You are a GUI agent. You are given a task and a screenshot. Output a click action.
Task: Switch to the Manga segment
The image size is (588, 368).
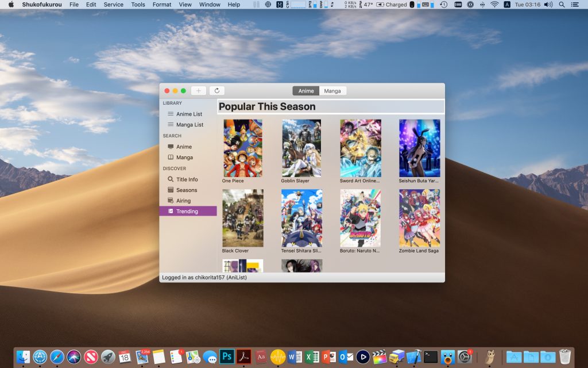click(x=332, y=91)
